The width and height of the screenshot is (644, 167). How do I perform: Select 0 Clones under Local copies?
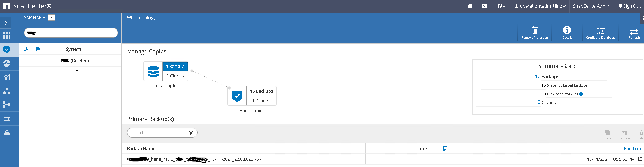pos(175,76)
